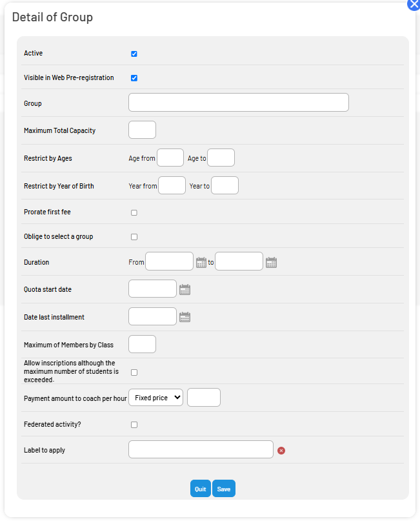Clear the Label to apply field
Screen dimensions: 420x521
click(x=281, y=451)
